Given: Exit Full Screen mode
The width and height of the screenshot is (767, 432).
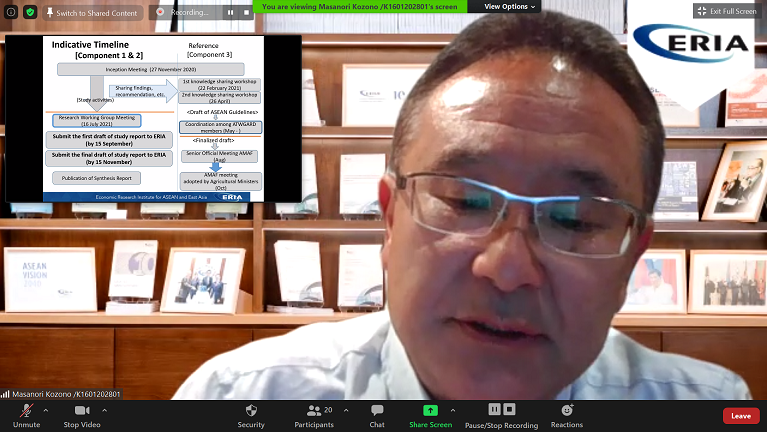Looking at the screenshot, I should coord(725,11).
